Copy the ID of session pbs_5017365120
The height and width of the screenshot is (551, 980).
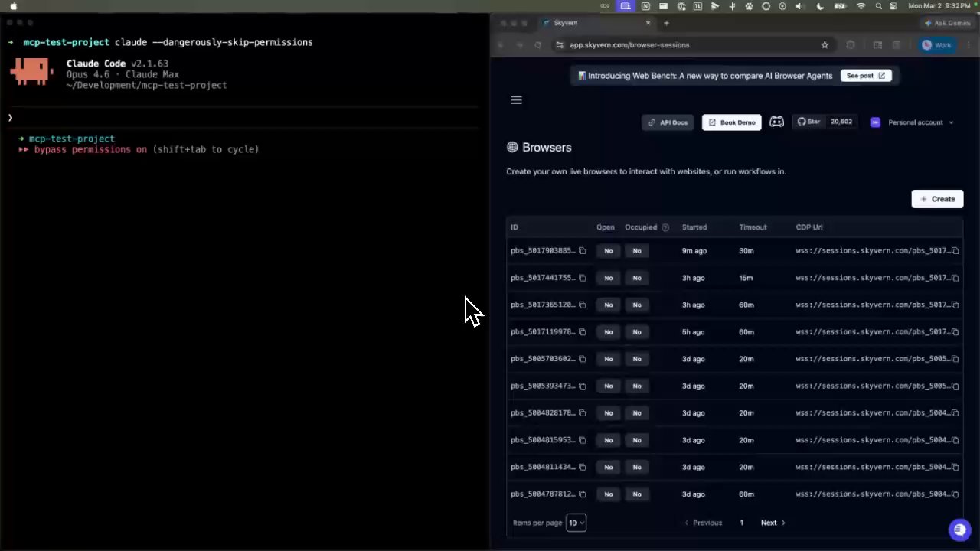pyautogui.click(x=582, y=305)
